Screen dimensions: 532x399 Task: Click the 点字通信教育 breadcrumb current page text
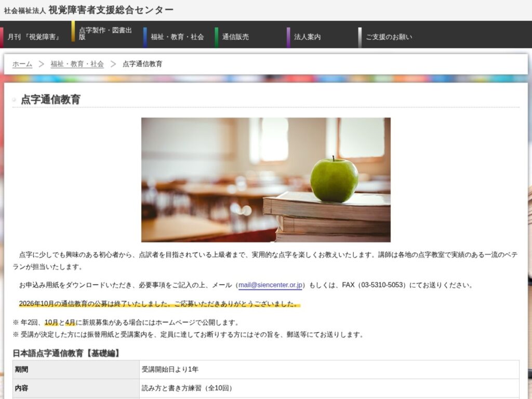(142, 64)
